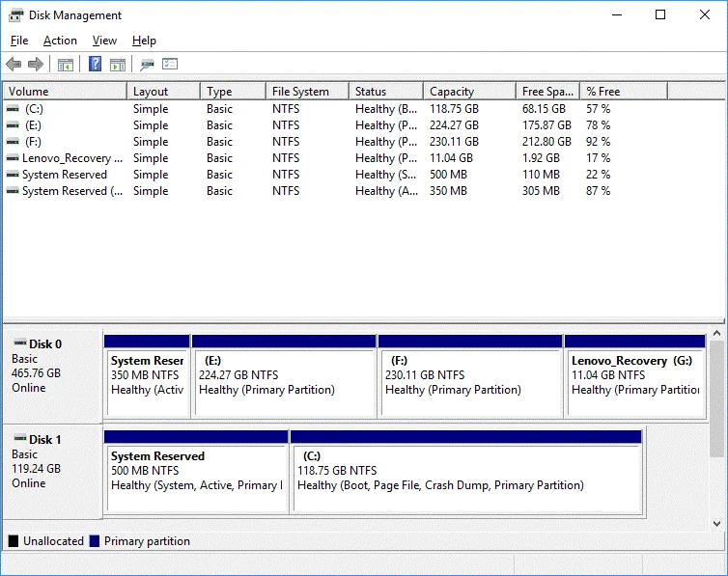Click the disk pane scroll up arrow
Screen dimensions: 728x576
[x=716, y=333]
